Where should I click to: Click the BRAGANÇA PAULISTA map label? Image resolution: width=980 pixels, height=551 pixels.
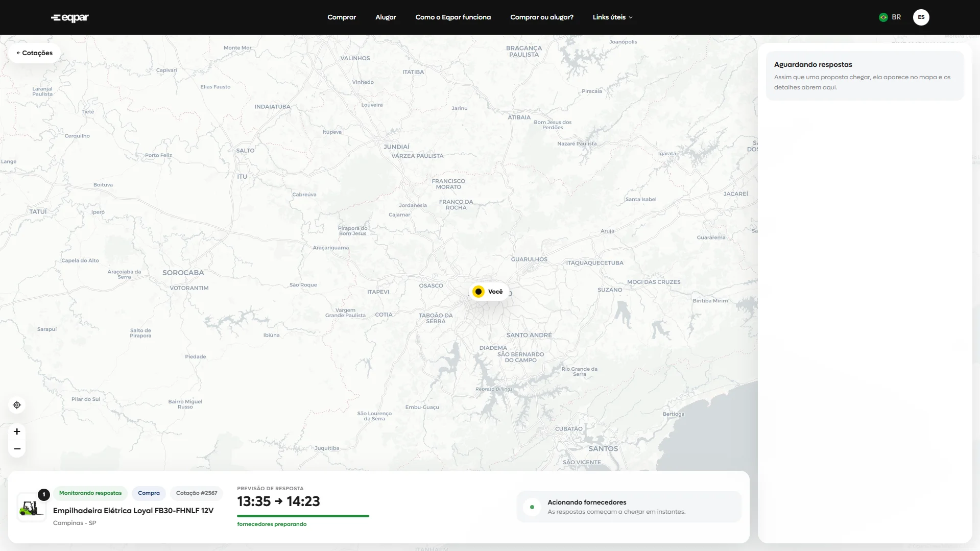(524, 51)
